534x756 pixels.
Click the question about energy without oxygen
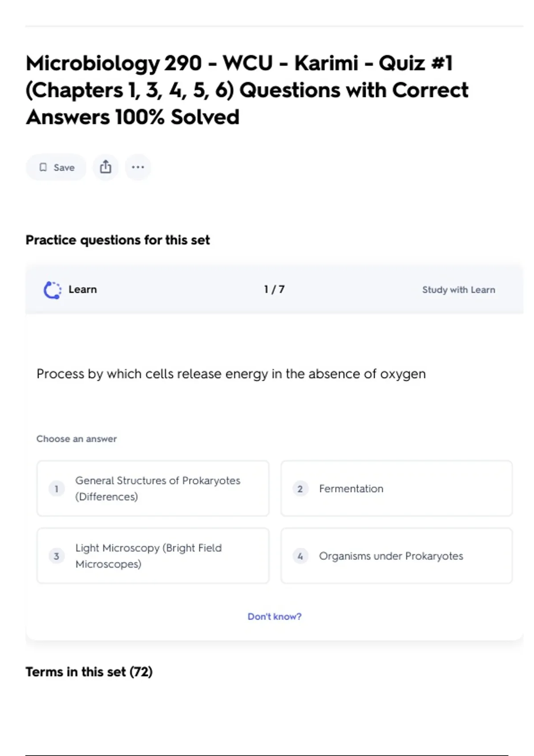point(231,374)
